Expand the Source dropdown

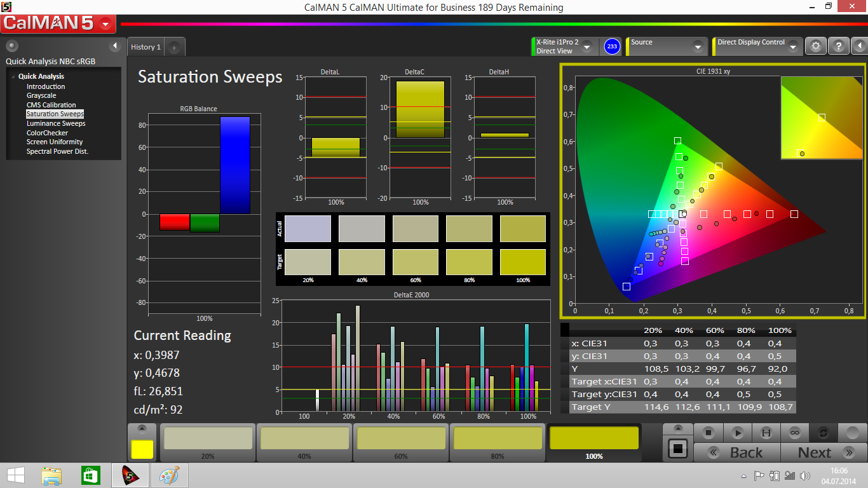tap(697, 47)
